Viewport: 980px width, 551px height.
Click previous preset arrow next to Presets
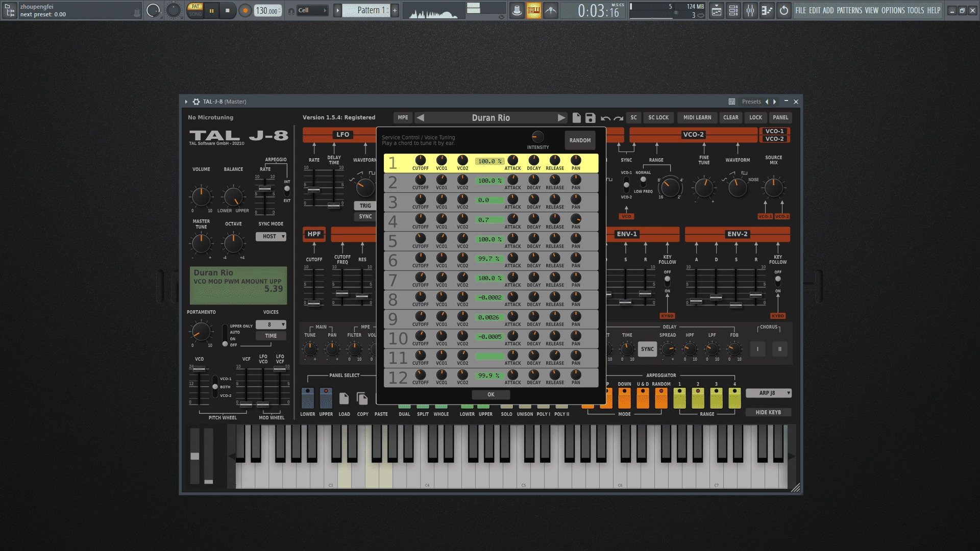tap(767, 102)
